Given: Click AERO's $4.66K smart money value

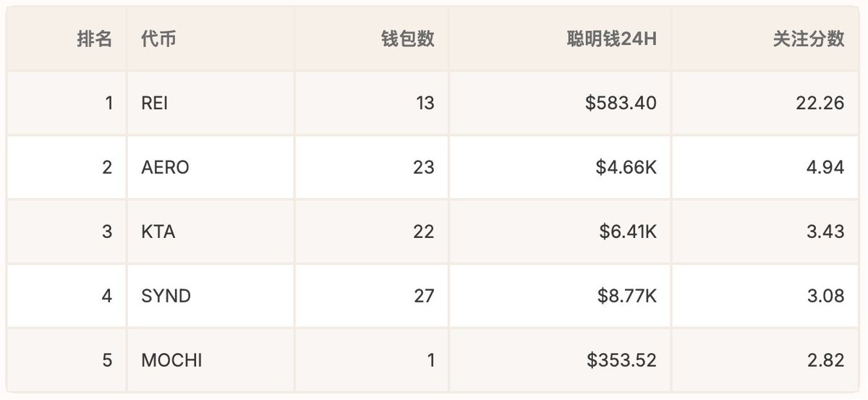Looking at the screenshot, I should coord(626,168).
